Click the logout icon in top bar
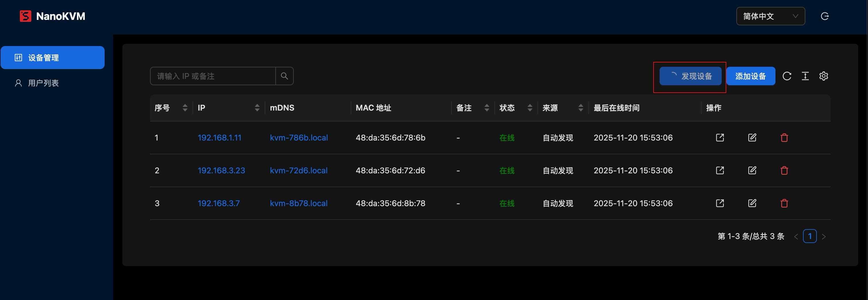Image resolution: width=868 pixels, height=300 pixels. coord(825,16)
